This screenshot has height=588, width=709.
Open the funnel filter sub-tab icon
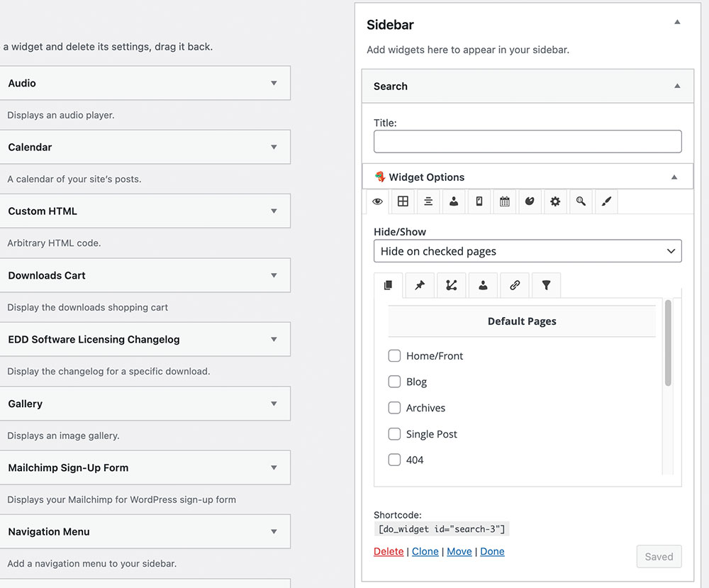tap(546, 285)
